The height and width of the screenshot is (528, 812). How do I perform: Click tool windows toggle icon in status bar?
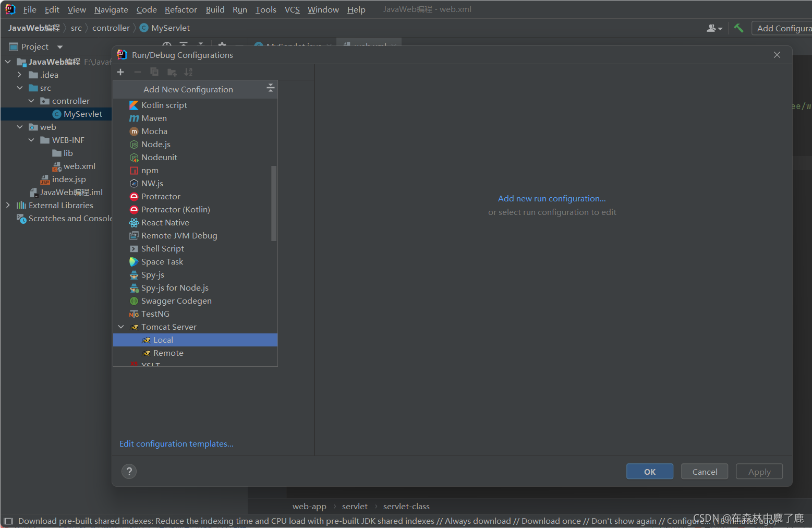[8, 521]
